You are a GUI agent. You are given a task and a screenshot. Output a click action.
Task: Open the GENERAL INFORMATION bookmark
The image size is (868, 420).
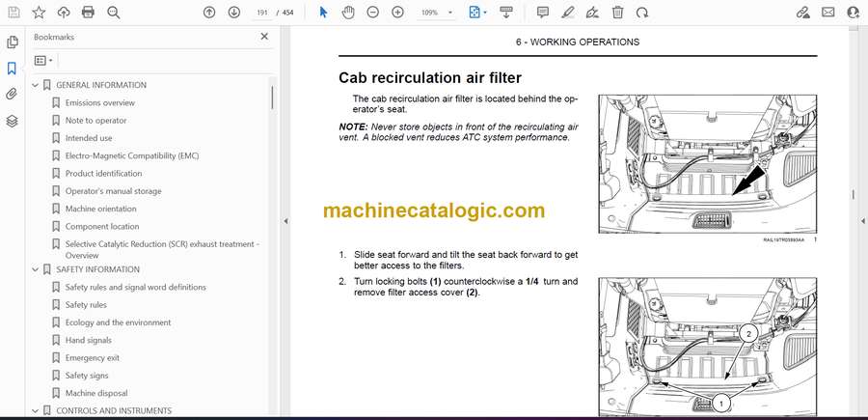pos(101,85)
